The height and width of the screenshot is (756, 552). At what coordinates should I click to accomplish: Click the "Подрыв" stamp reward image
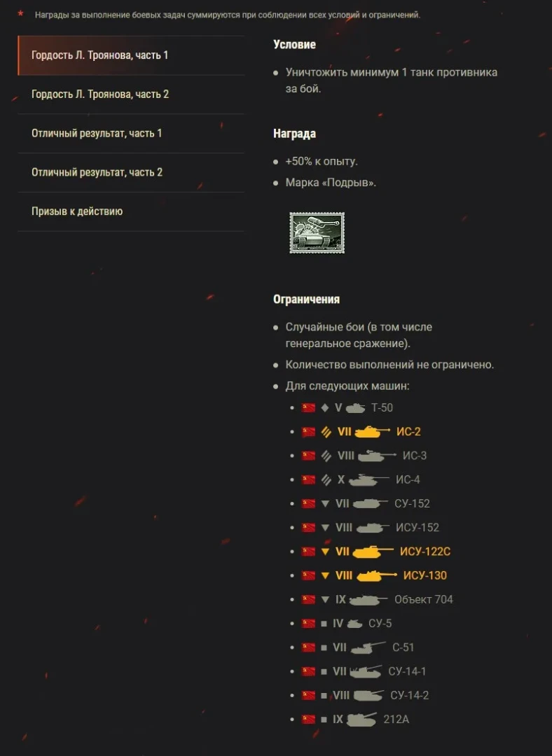pyautogui.click(x=317, y=233)
